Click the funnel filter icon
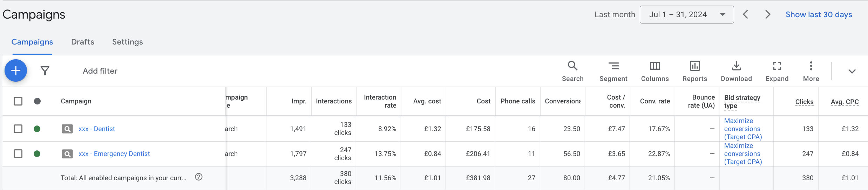 point(45,71)
